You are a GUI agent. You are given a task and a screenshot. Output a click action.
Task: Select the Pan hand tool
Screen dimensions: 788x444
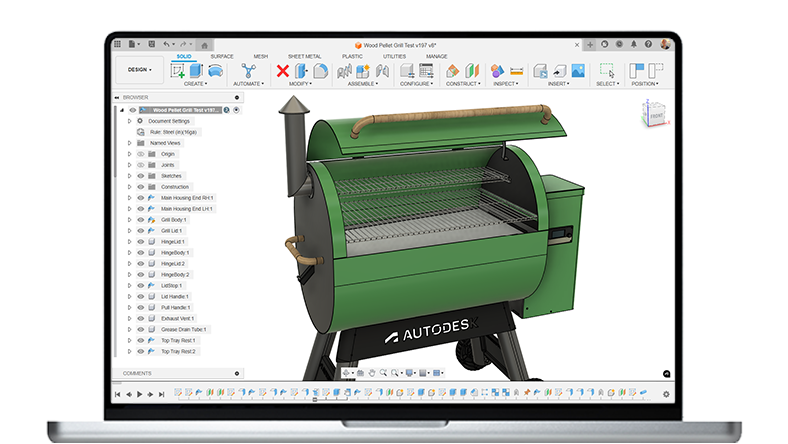point(372,373)
